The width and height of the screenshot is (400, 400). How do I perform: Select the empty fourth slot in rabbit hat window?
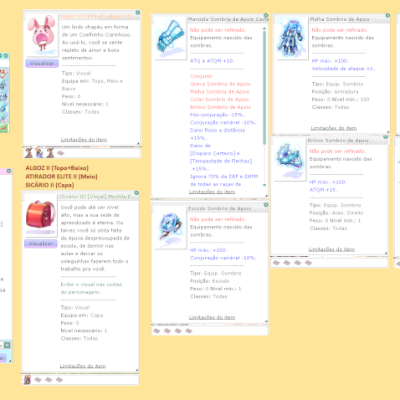tap(60, 153)
